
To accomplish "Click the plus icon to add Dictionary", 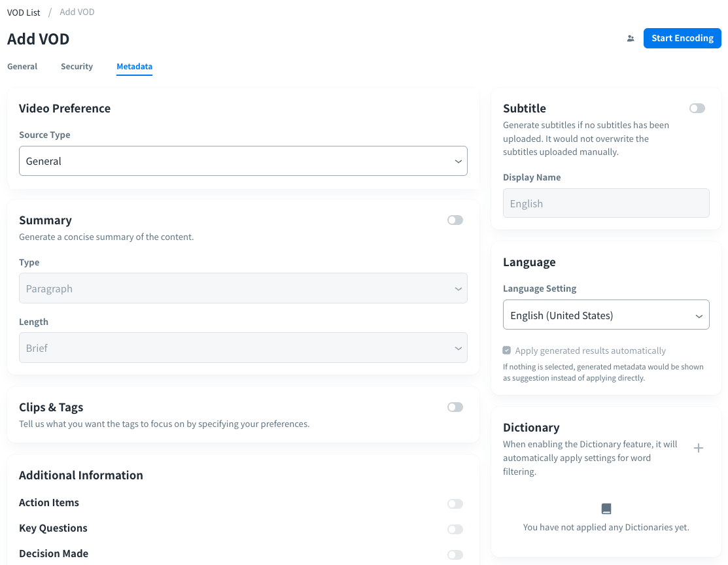I will coord(698,448).
